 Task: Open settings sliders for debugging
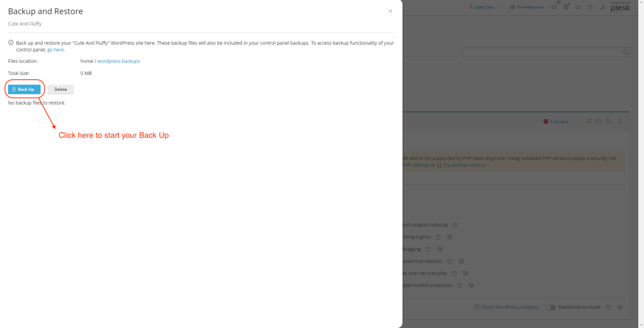(x=440, y=249)
